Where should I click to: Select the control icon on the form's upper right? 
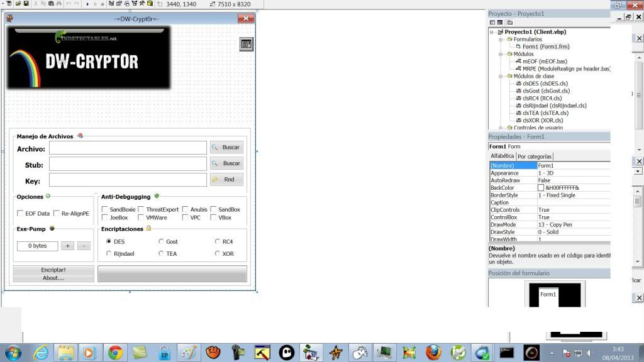coord(246,45)
